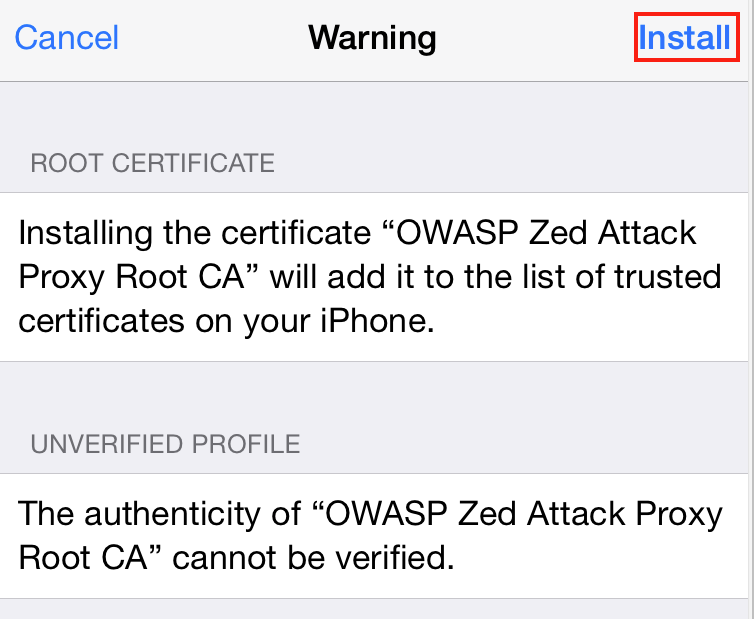This screenshot has width=754, height=619.
Task: Click the word PROFILE in the section header
Action: point(246,443)
